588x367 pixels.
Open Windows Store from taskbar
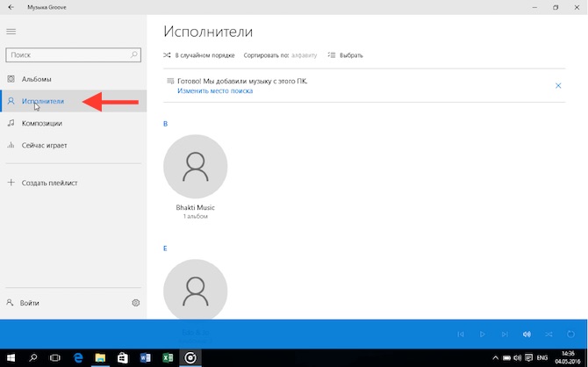[x=123, y=358]
